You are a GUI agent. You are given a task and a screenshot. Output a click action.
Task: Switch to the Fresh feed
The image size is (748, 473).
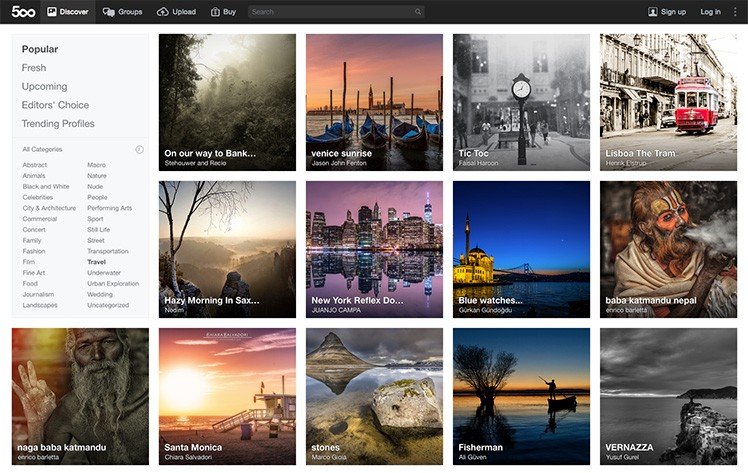point(34,68)
